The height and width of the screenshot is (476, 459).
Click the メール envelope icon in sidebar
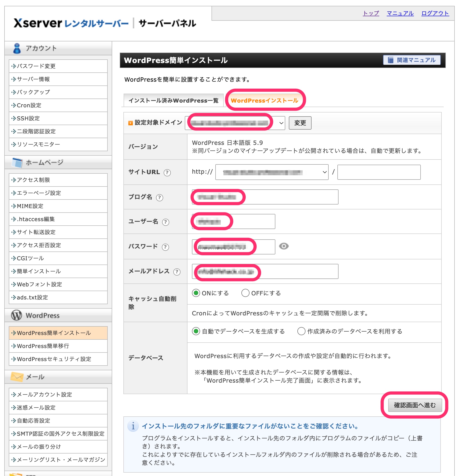(x=17, y=377)
